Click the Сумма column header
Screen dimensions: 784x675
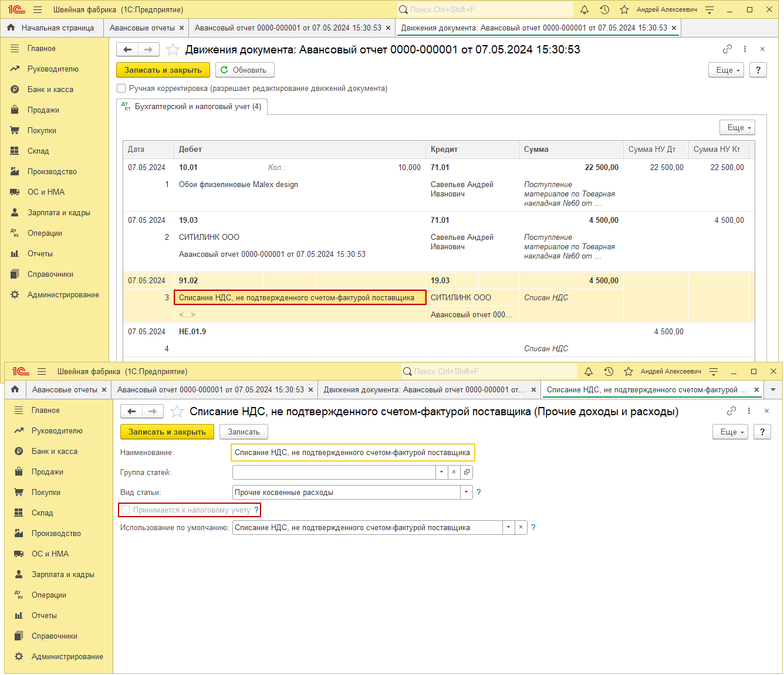click(x=571, y=150)
